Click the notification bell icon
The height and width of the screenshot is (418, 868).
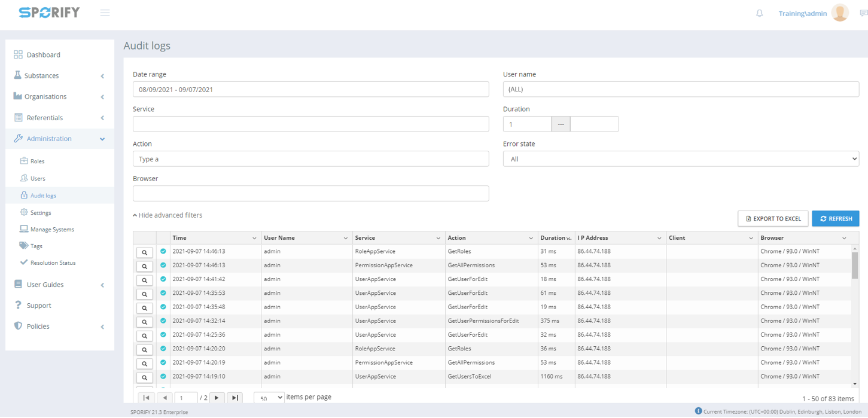[759, 13]
